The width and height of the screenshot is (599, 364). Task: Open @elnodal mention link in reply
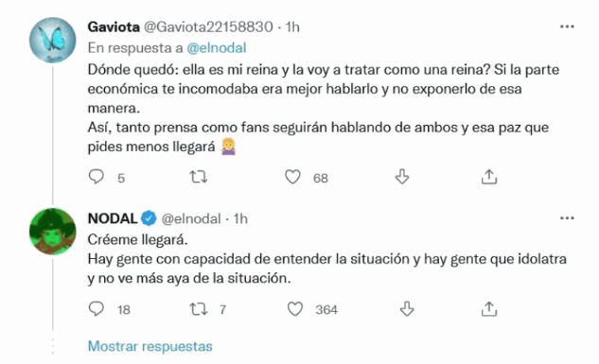coord(216,48)
